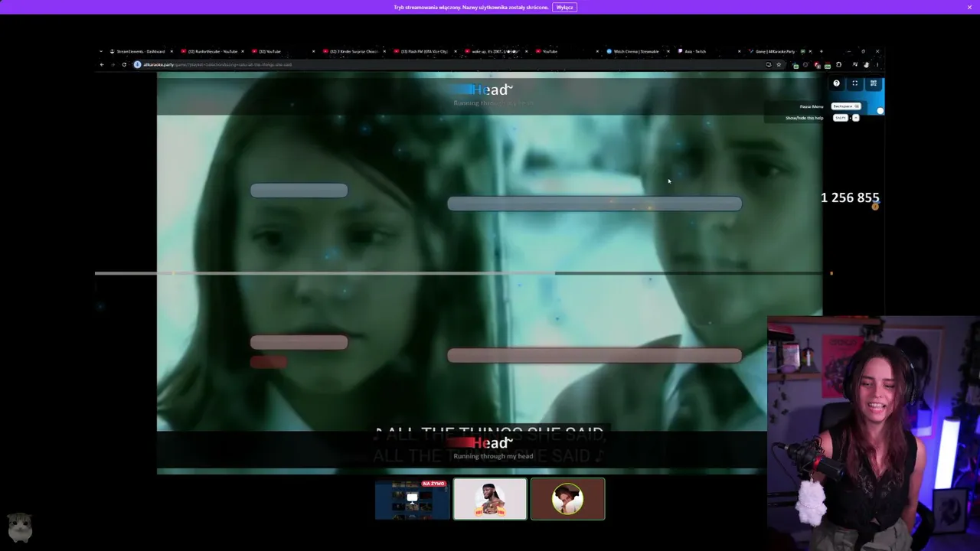Click the "Pause Menu" help label
The height and width of the screenshot is (551, 980).
(x=812, y=106)
